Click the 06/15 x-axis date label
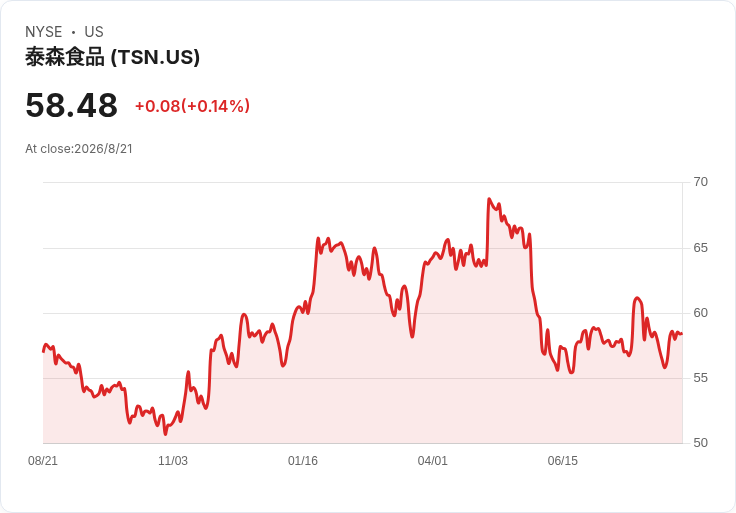736x513 pixels. click(x=563, y=461)
